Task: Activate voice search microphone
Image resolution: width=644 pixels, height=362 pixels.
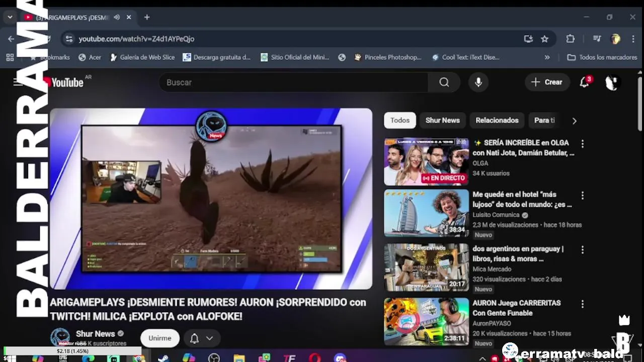Action: click(478, 82)
